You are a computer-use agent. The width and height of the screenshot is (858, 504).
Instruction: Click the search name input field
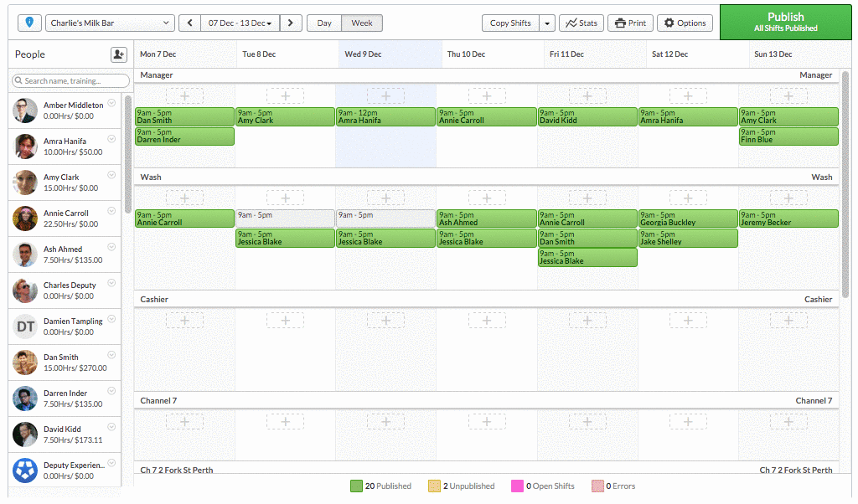pyautogui.click(x=70, y=81)
